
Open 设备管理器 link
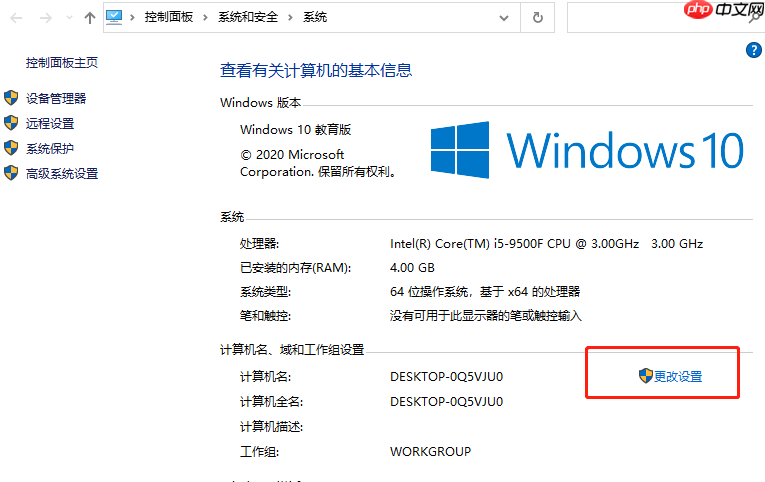pos(56,99)
